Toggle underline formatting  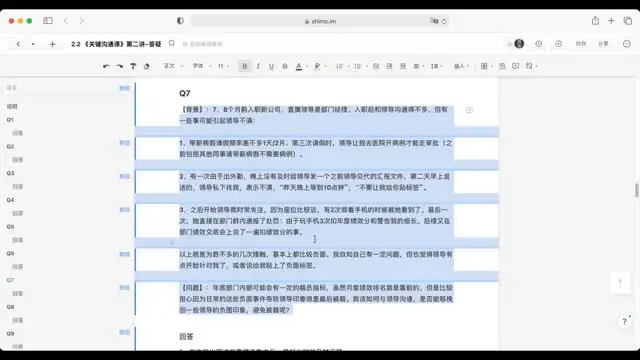click(x=271, y=66)
